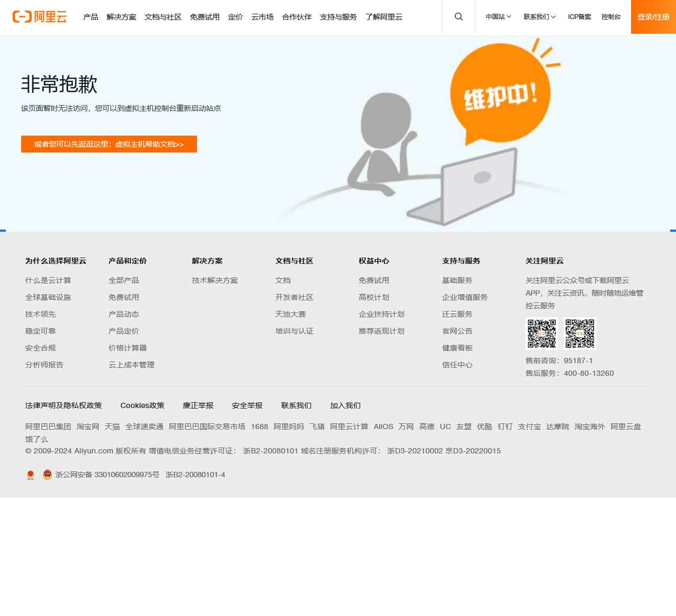Click 基础服务 in the footer
This screenshot has height=616, width=676.
click(x=457, y=280)
